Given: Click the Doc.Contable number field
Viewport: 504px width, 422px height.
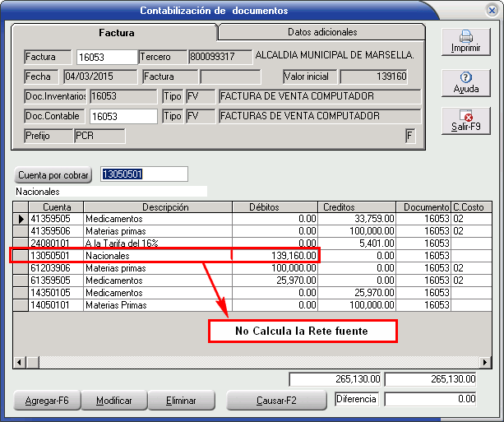Looking at the screenshot, I should click(x=123, y=116).
